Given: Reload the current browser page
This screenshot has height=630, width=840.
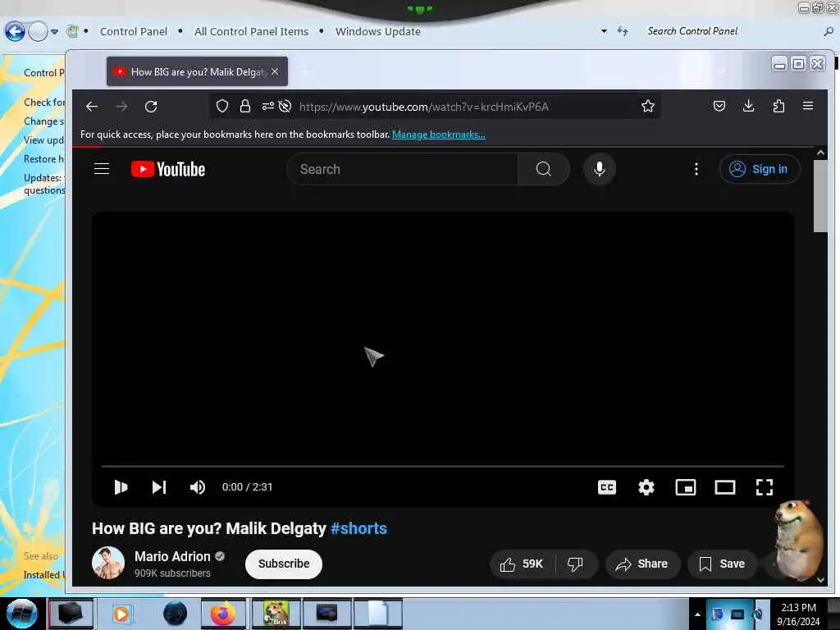Looking at the screenshot, I should click(x=151, y=107).
